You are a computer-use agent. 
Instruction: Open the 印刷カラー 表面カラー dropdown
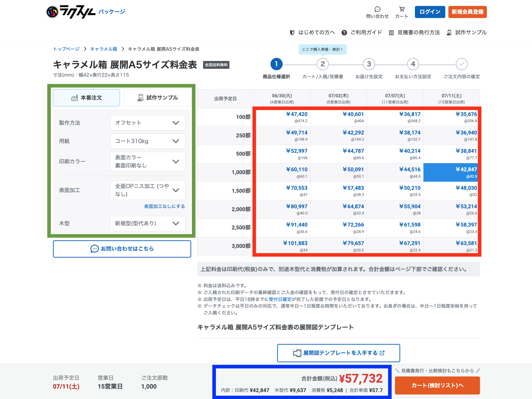[147, 161]
